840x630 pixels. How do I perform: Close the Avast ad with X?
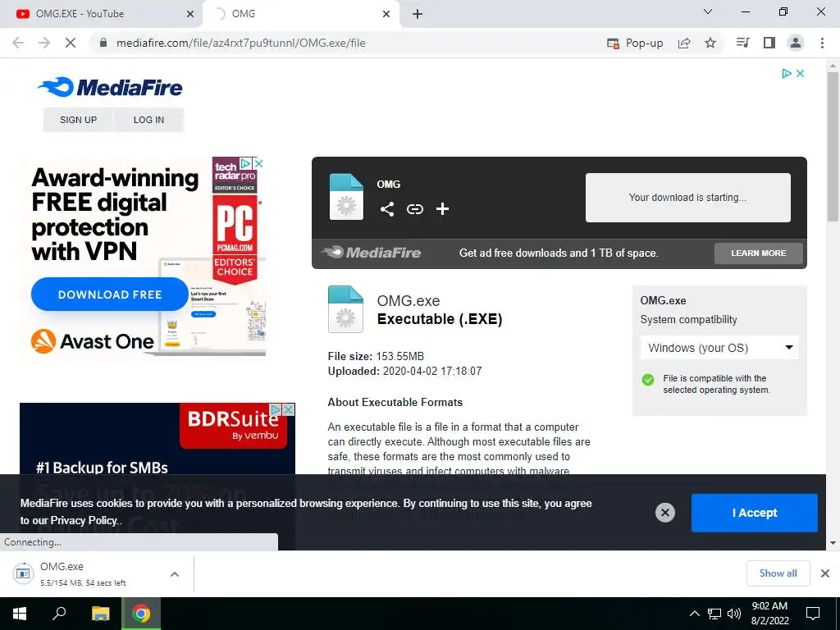258,163
